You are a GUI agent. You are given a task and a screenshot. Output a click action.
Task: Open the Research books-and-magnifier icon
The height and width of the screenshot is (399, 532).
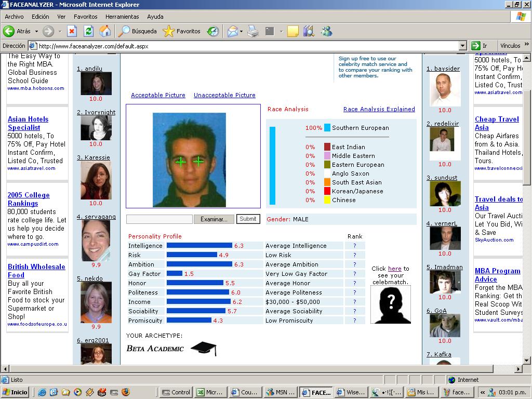309,31
